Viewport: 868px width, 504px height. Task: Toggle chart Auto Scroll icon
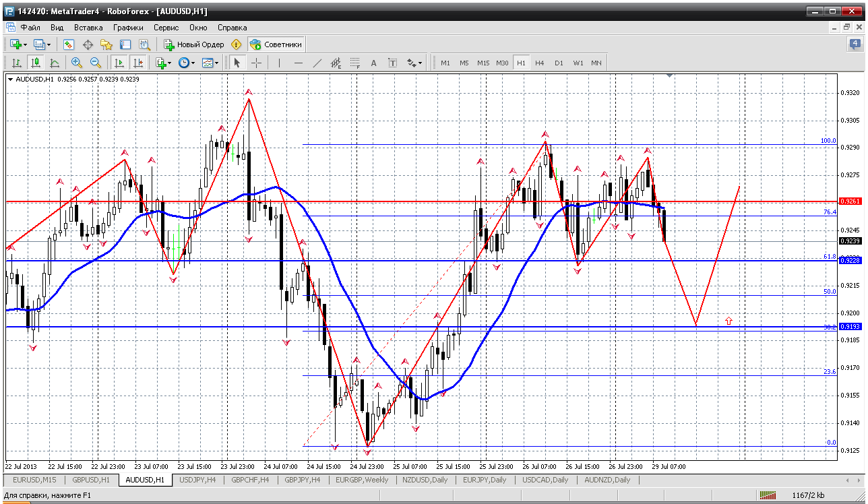click(x=119, y=63)
